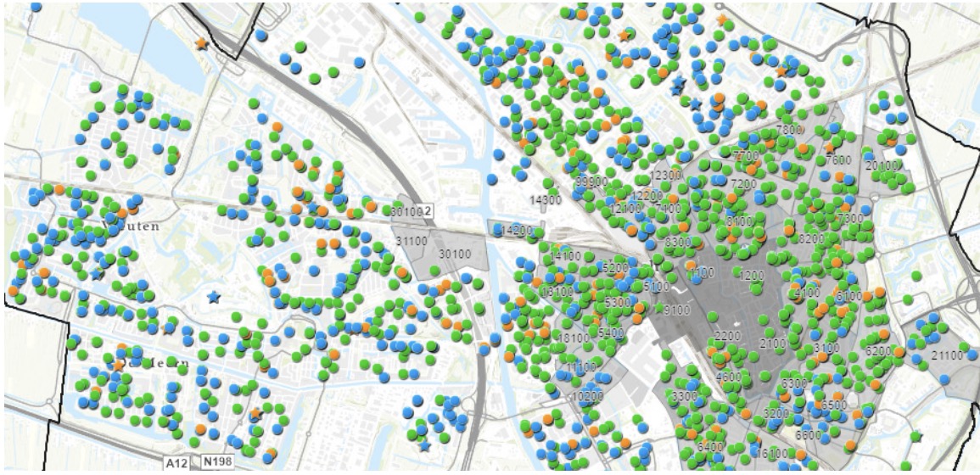Select district label 7800
The image size is (980, 475).
(789, 130)
